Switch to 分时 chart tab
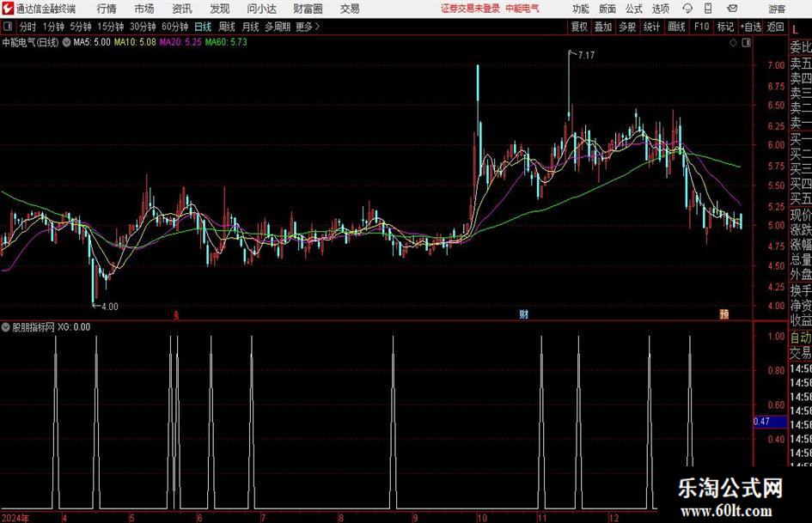This screenshot has width=812, height=523. 28,27
